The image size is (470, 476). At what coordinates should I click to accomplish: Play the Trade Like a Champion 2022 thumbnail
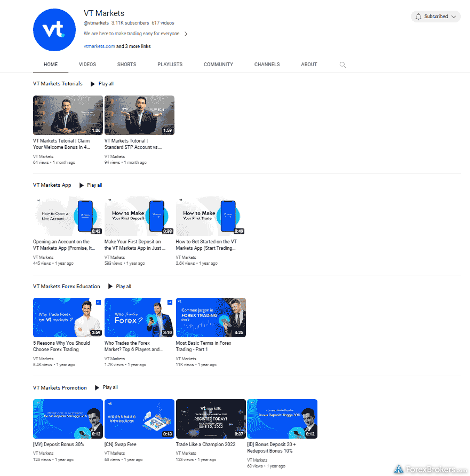pos(211,419)
